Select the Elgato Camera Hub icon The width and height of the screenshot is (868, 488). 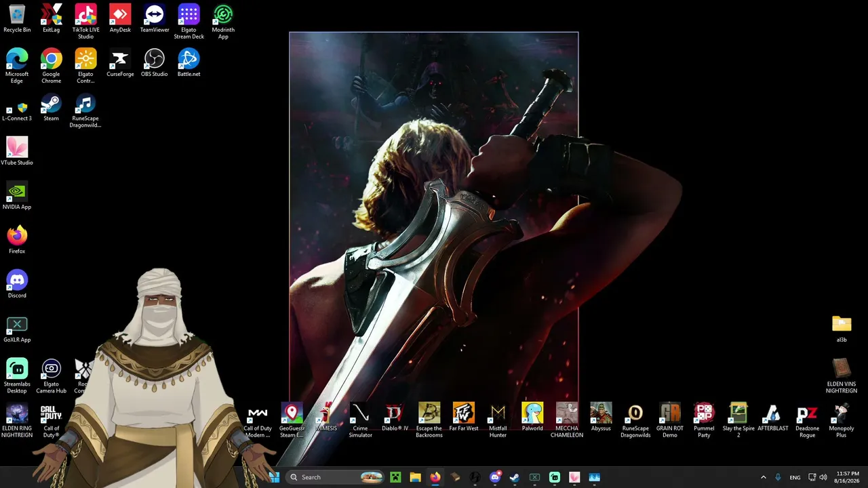click(x=51, y=376)
